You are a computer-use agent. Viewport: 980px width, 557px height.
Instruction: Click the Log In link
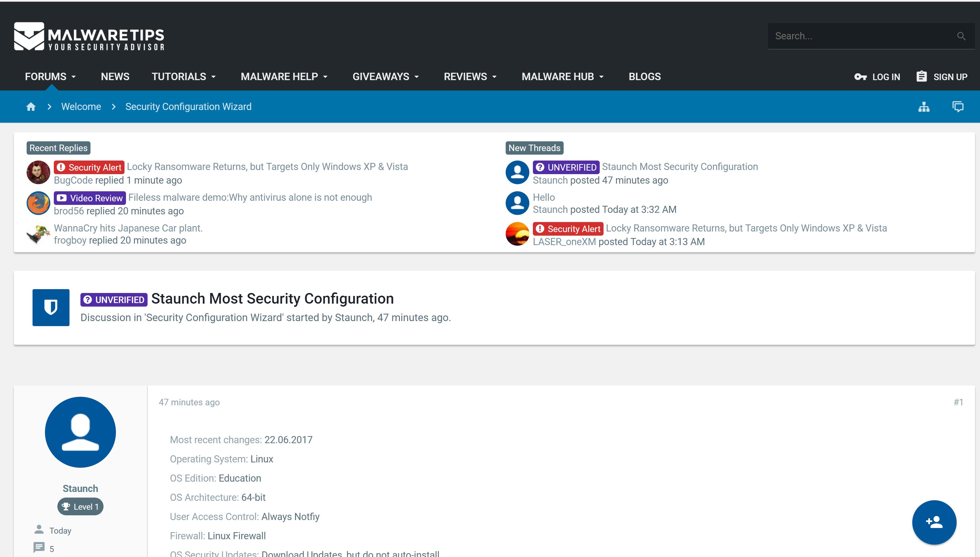[x=877, y=77]
